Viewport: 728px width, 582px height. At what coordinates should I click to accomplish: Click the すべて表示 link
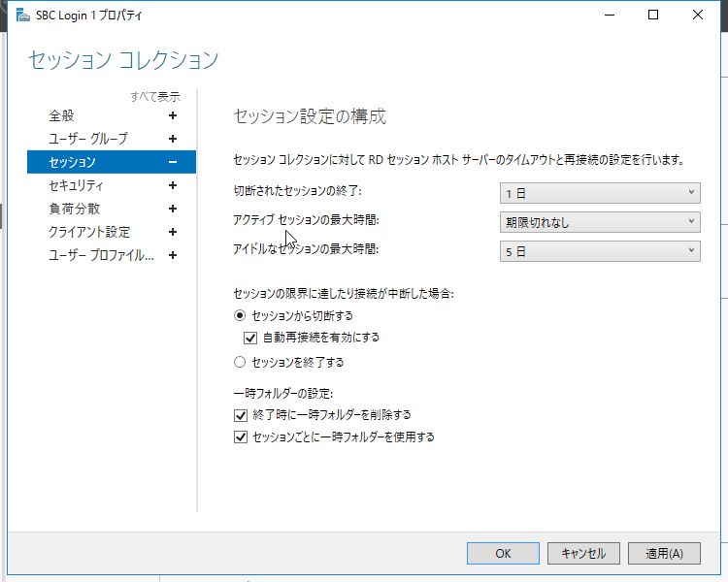155,97
